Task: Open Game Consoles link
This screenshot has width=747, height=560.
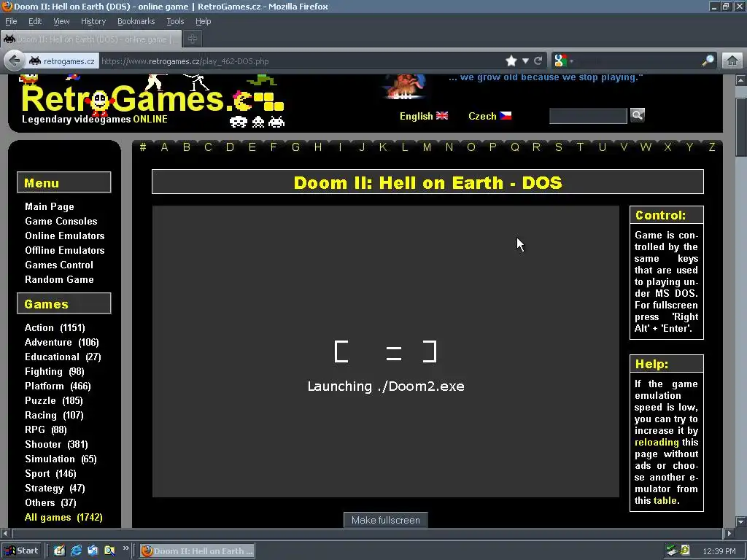Action: click(x=61, y=221)
